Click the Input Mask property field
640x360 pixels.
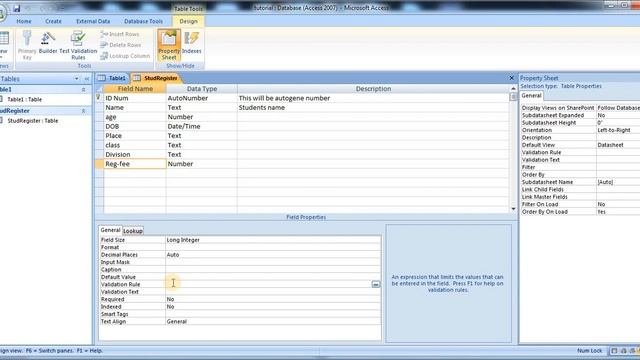tap(273, 262)
